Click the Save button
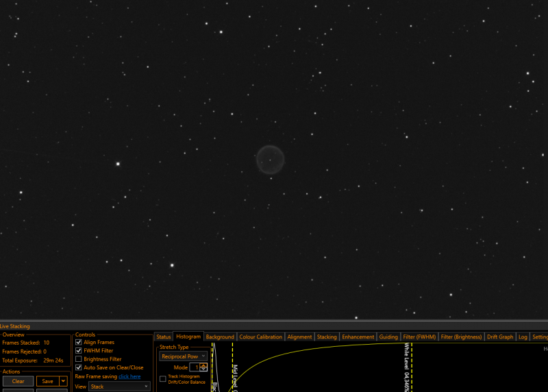Image resolution: width=548 pixels, height=392 pixels. [x=48, y=381]
